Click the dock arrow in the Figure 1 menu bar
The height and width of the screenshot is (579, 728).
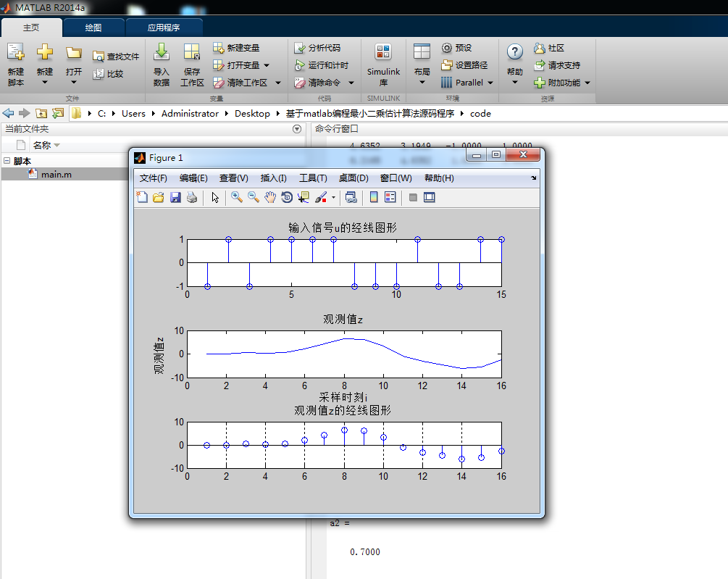point(533,178)
